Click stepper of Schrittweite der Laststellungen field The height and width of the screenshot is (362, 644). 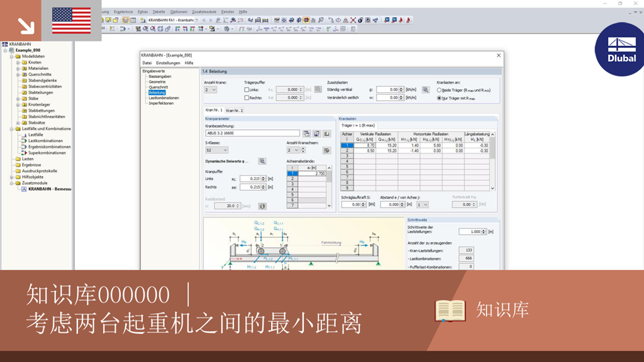click(x=484, y=231)
